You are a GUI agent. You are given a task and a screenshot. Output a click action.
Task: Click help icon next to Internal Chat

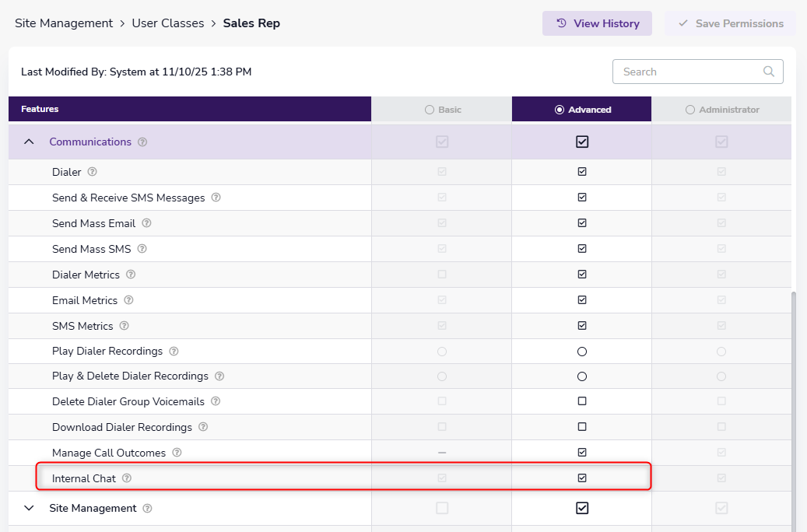[127, 478]
